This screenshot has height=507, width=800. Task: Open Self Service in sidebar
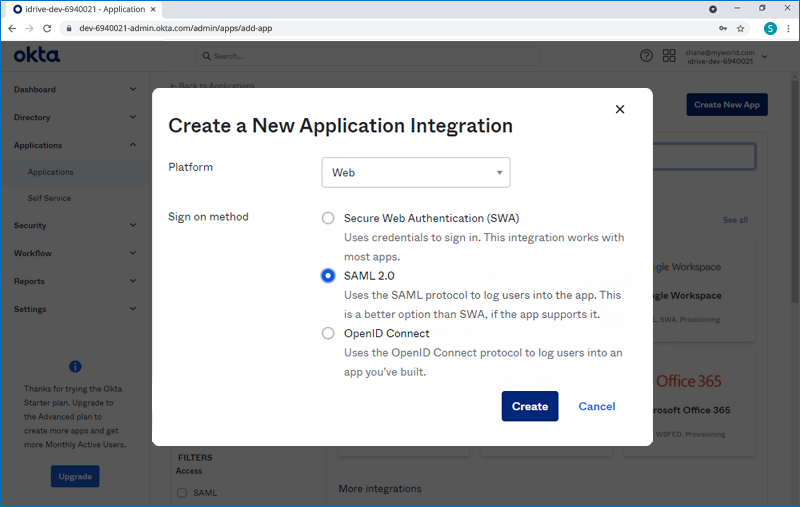coord(49,198)
